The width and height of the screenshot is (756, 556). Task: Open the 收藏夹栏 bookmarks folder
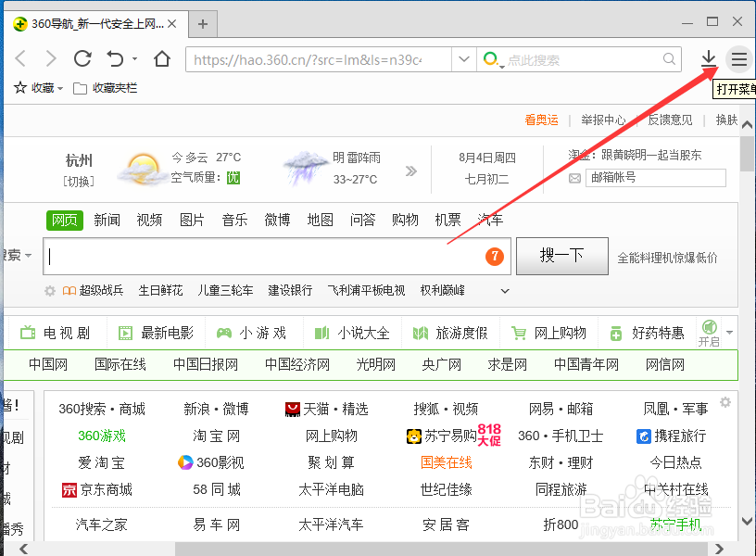click(x=105, y=88)
